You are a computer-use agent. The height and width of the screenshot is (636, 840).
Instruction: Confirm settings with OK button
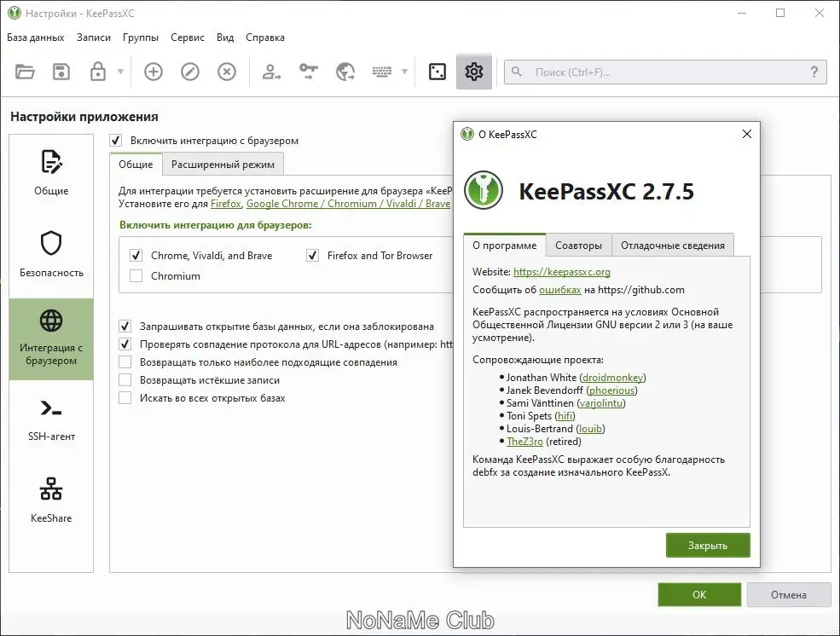pos(699,595)
